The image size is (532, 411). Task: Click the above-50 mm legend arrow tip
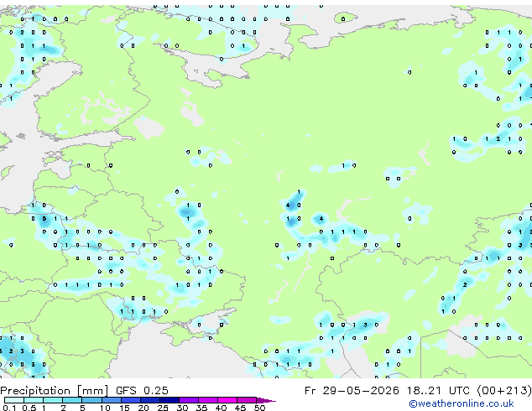click(x=266, y=400)
